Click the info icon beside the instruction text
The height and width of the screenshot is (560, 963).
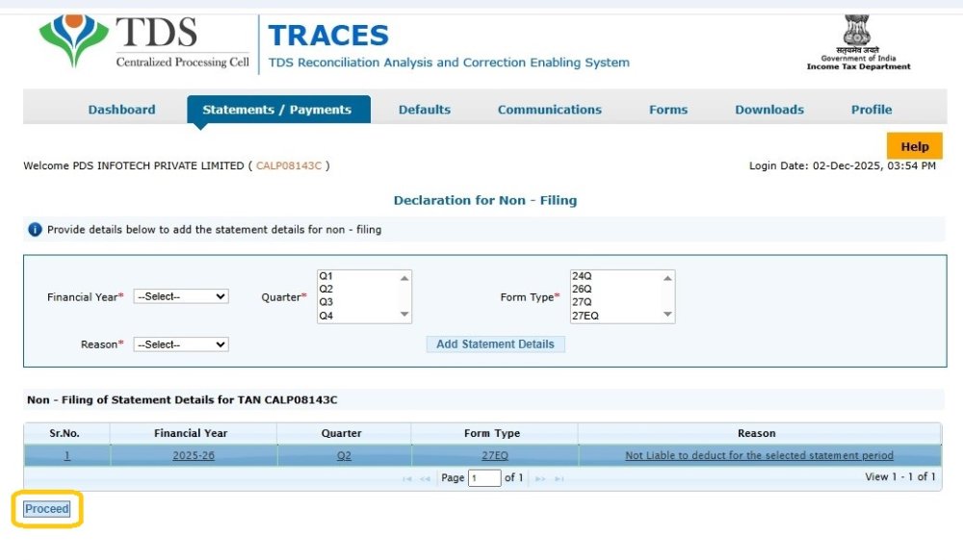click(x=34, y=230)
